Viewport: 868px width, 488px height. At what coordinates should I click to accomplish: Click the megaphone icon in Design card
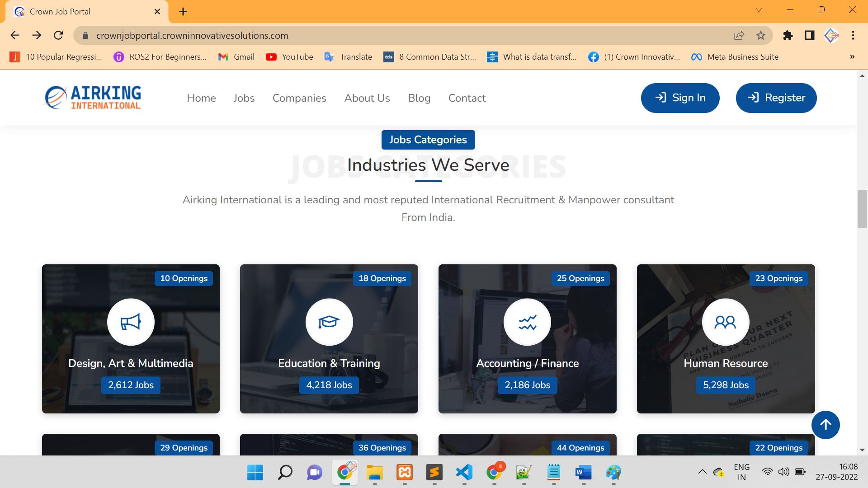[131, 322]
